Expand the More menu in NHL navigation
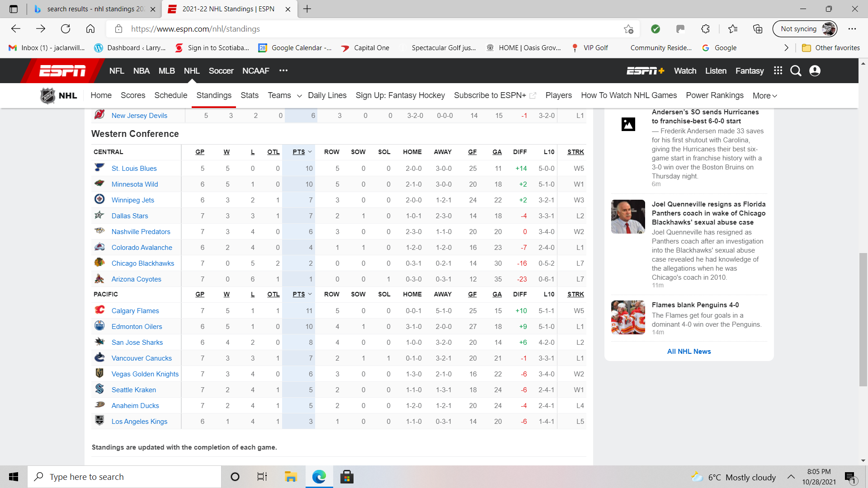This screenshot has height=488, width=868. pyautogui.click(x=764, y=96)
